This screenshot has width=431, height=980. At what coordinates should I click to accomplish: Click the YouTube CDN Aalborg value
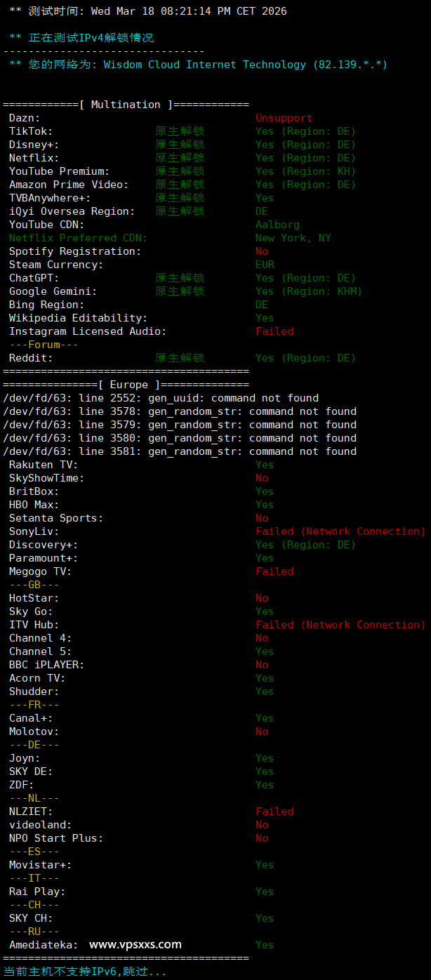pos(277,225)
